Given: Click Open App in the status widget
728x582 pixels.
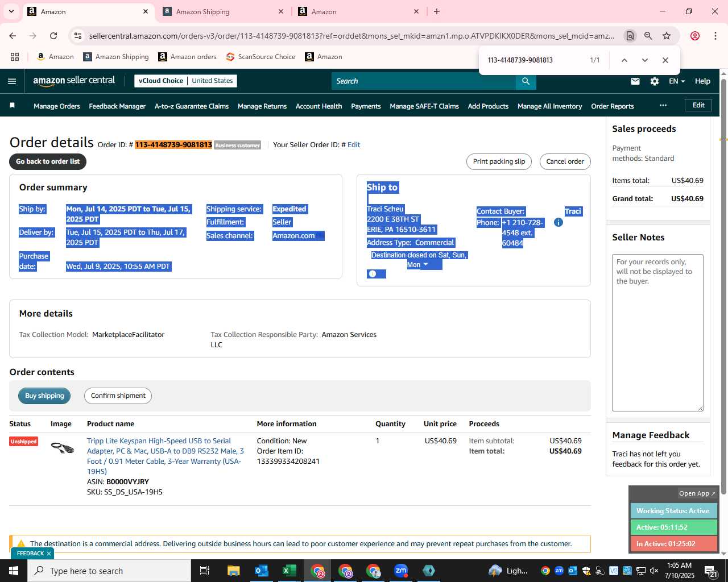Looking at the screenshot, I should point(697,493).
